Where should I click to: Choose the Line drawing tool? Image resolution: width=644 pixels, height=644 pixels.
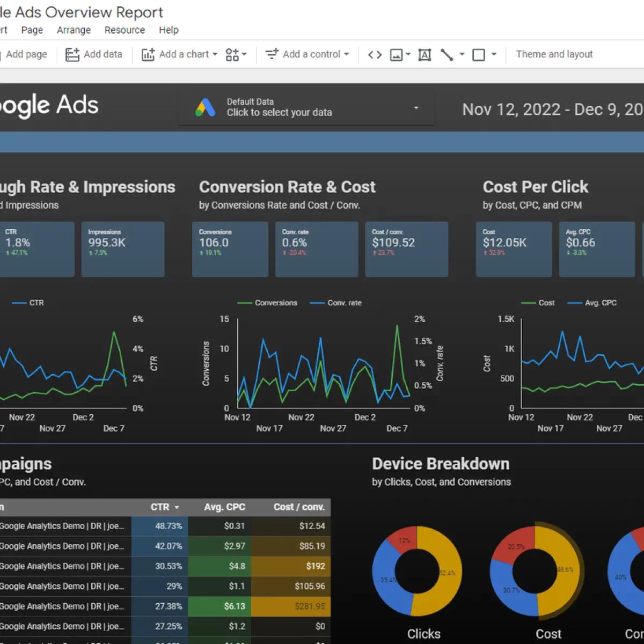coord(447,55)
